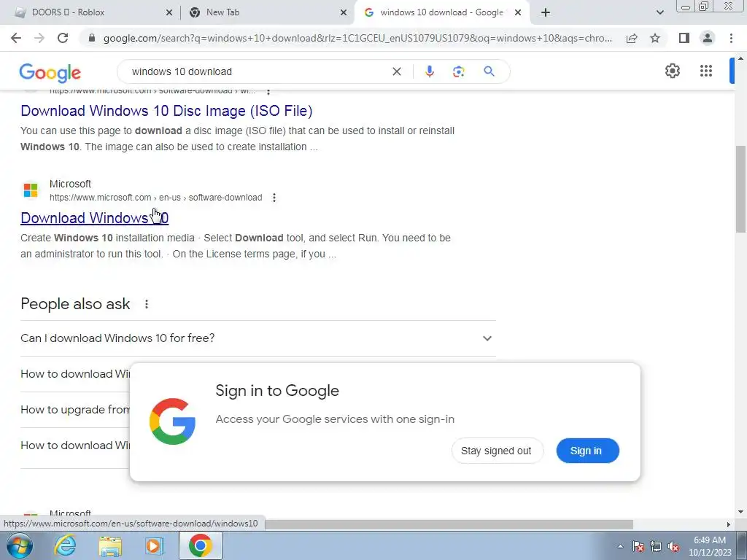Search by image with Google Lens icon

pyautogui.click(x=458, y=71)
